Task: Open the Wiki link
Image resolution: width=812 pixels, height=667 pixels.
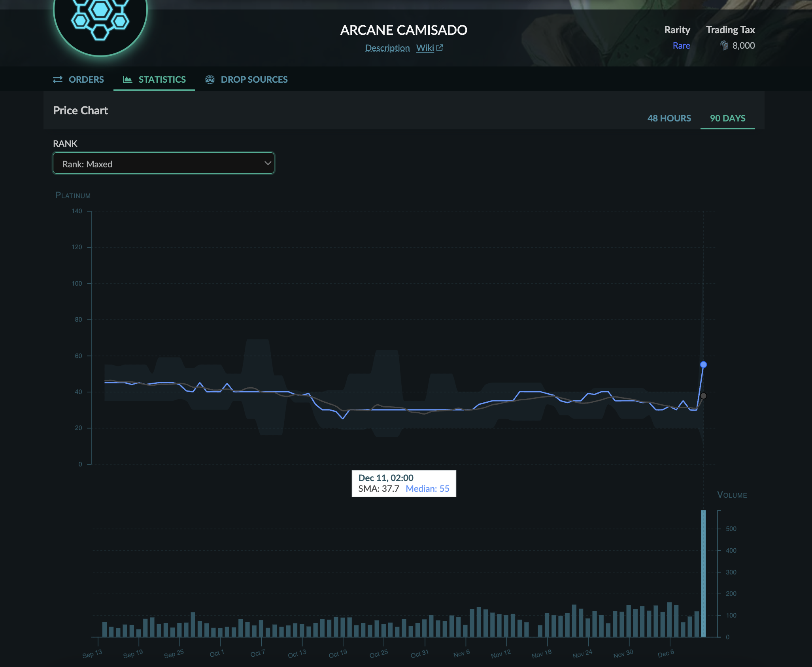Action: tap(425, 48)
